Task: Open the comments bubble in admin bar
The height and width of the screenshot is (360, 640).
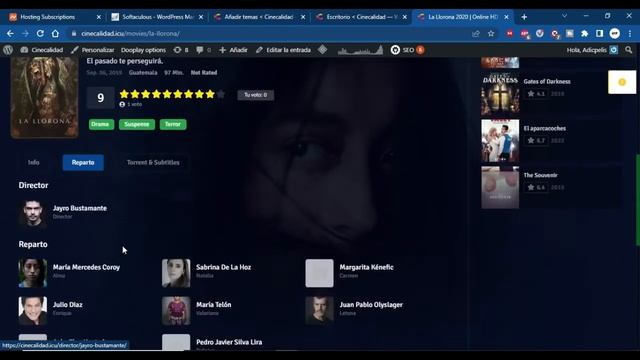Action: click(204, 50)
